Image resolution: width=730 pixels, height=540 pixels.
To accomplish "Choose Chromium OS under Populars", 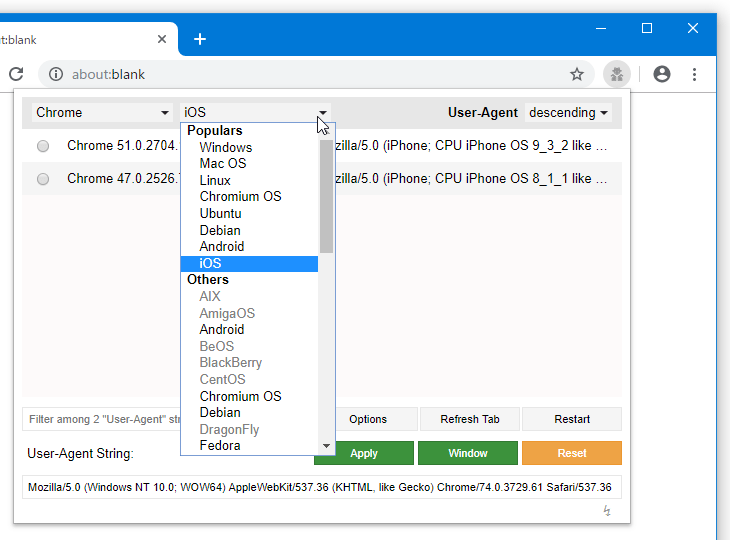I will pos(249,197).
